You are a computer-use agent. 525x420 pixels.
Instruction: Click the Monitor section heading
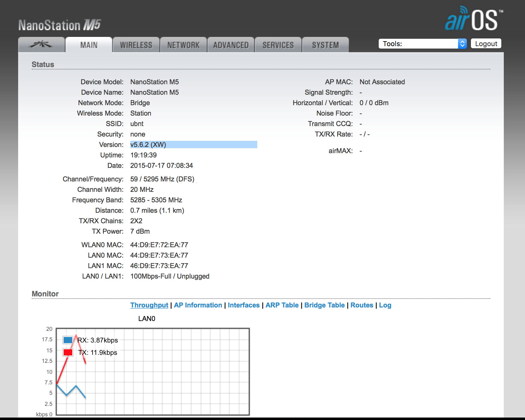click(x=45, y=294)
